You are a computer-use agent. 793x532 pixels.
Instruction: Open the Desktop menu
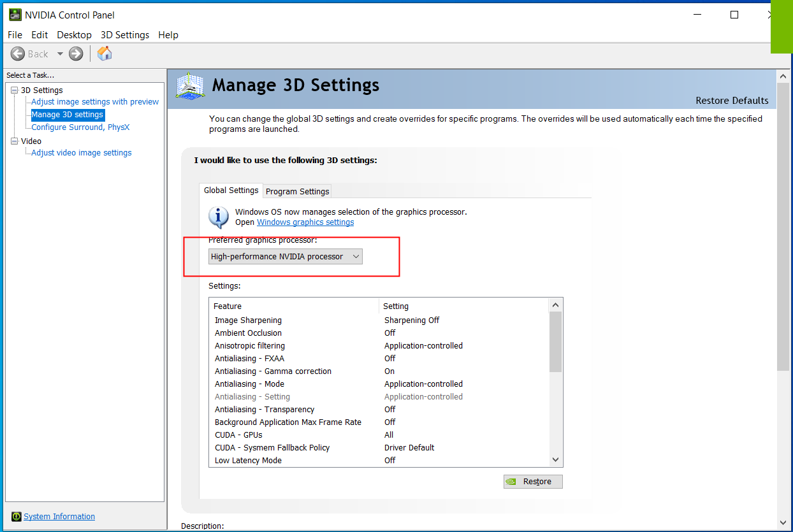(x=74, y=35)
